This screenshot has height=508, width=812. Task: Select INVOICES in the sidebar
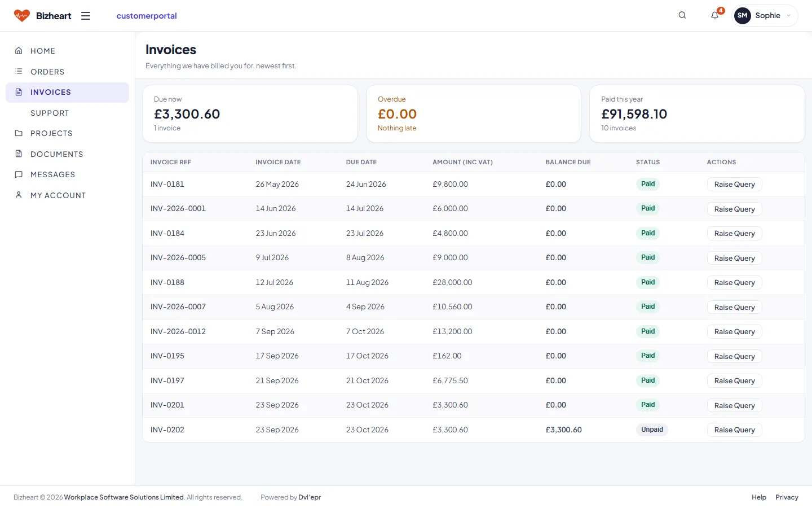point(67,93)
